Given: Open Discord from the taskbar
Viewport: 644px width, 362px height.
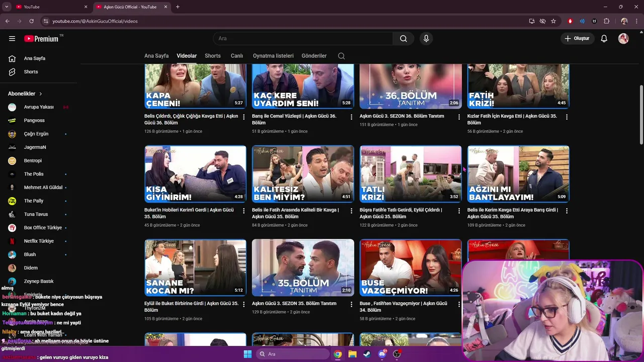Looking at the screenshot, I should point(382,354).
